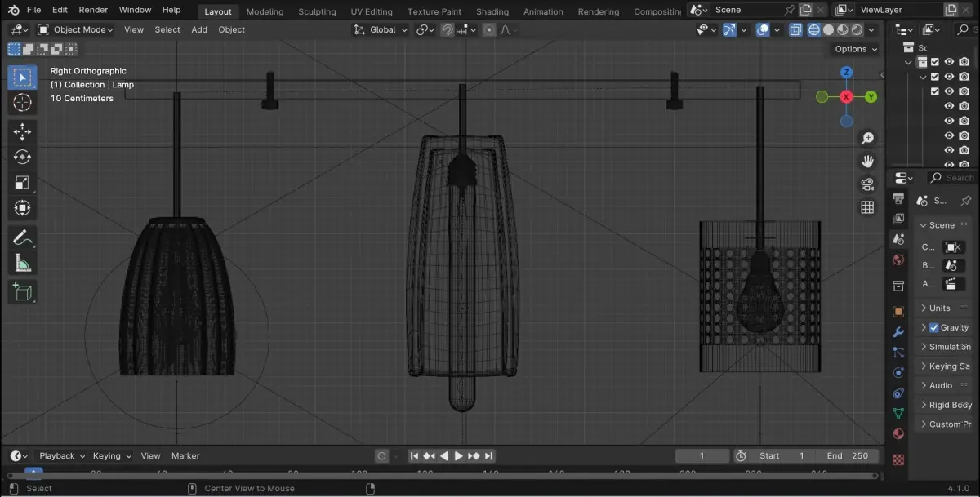Toggle the snapping magnet button

pos(448,30)
